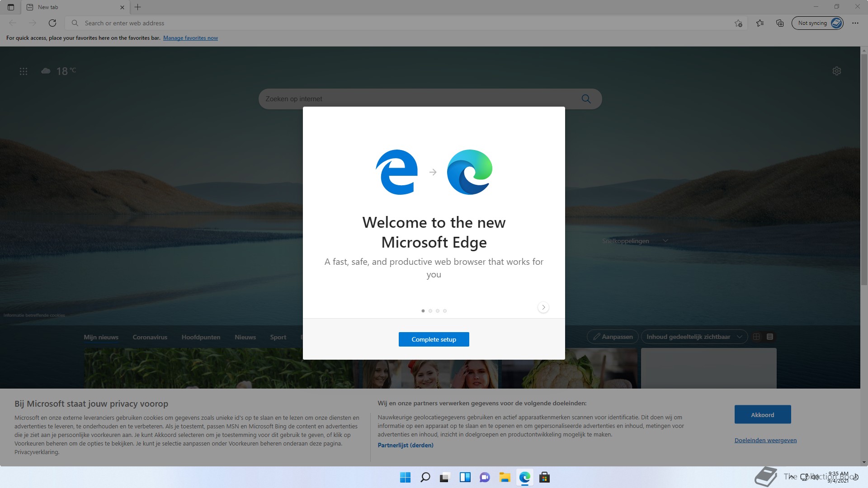Click Informatie betreffende cookies link
This screenshot has height=488, width=868.
pos(34,315)
